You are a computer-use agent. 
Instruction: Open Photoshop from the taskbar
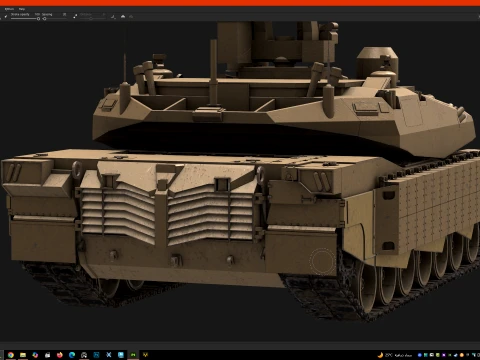96,355
